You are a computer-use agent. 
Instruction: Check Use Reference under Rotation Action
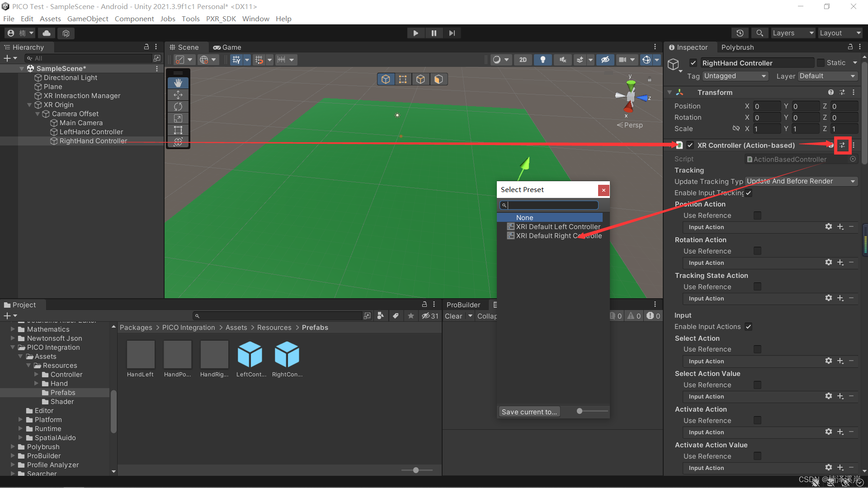click(x=758, y=251)
